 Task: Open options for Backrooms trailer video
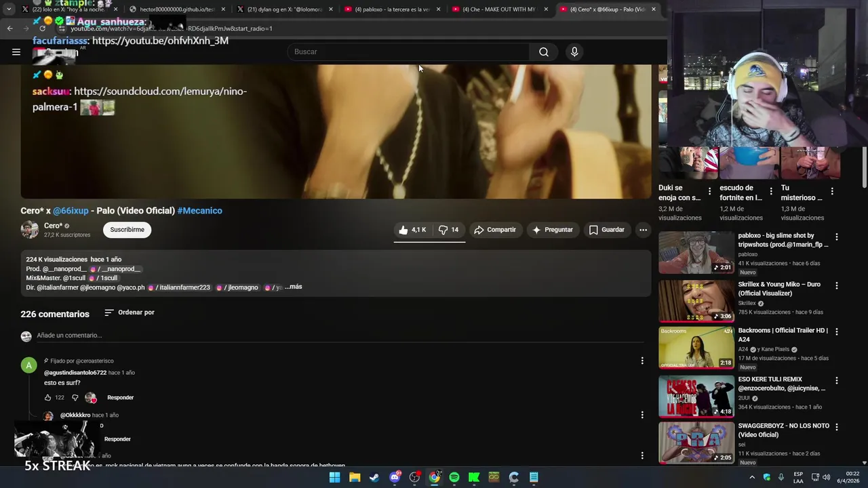click(837, 332)
